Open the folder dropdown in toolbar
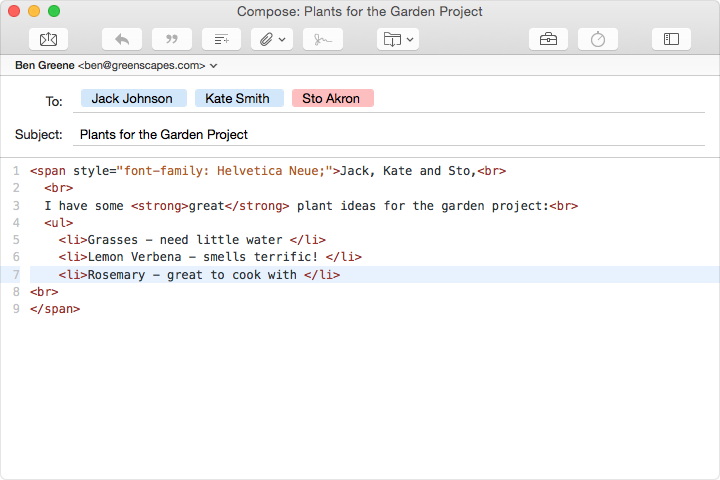Image resolution: width=720 pixels, height=480 pixels. (x=397, y=39)
